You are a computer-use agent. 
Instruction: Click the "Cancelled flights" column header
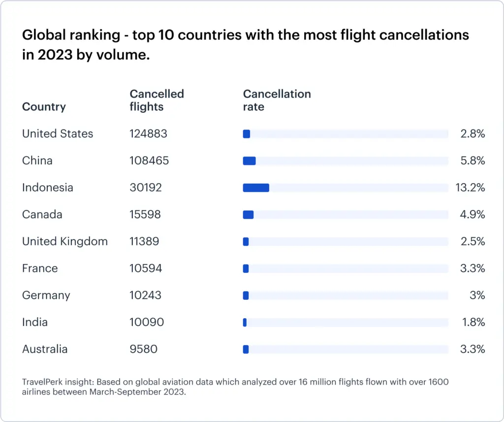tap(157, 100)
